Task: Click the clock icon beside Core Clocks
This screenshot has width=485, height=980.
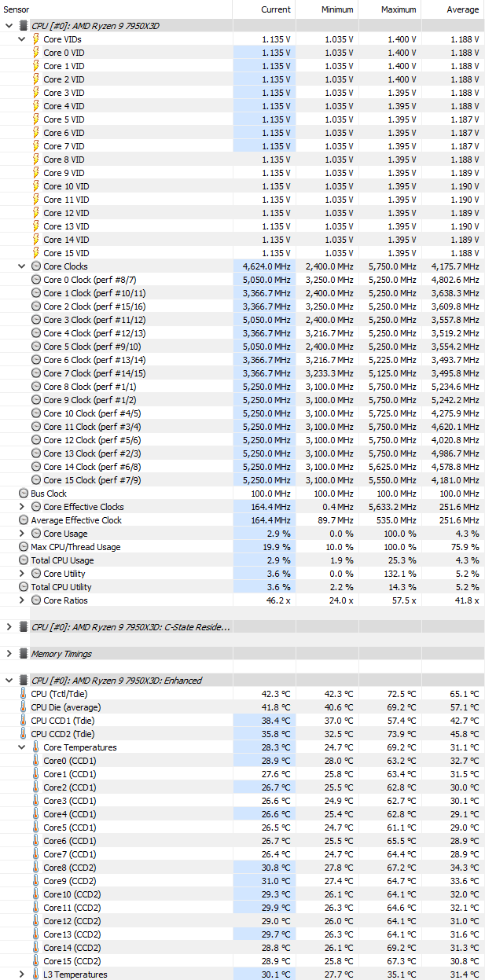Action: click(36, 266)
